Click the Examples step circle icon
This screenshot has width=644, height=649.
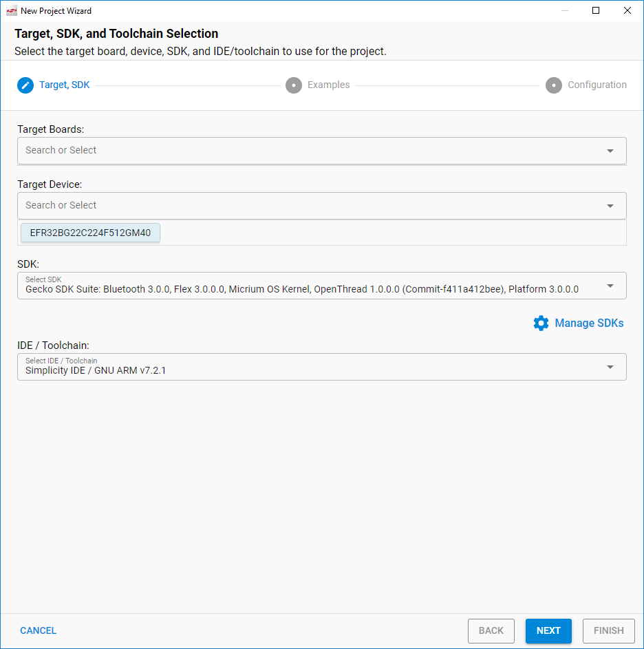pos(294,85)
